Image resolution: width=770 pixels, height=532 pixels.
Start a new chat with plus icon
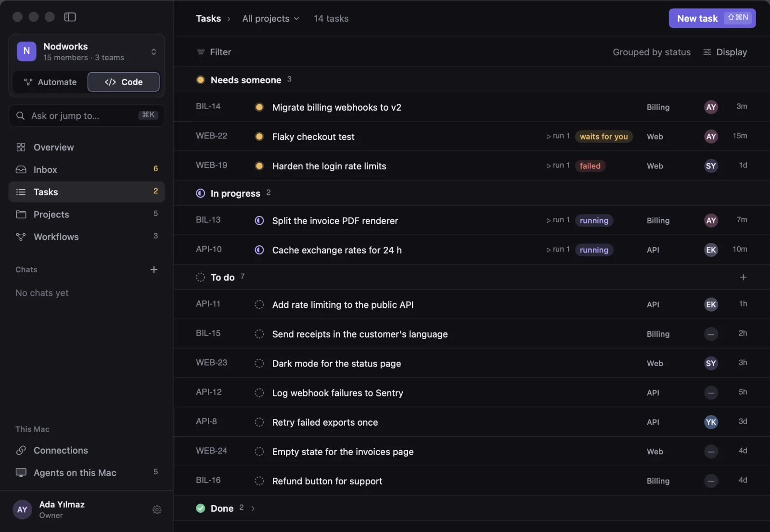click(154, 269)
